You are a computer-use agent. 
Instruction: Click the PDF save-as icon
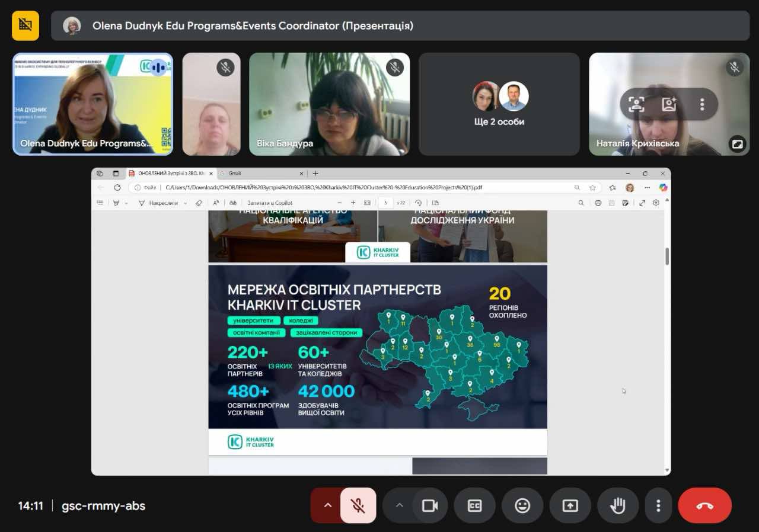tap(625, 203)
